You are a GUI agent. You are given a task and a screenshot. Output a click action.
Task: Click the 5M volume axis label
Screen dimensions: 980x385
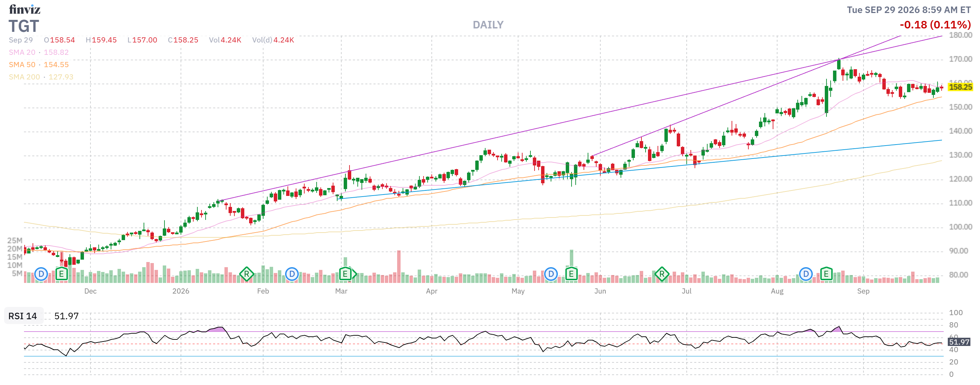point(17,273)
